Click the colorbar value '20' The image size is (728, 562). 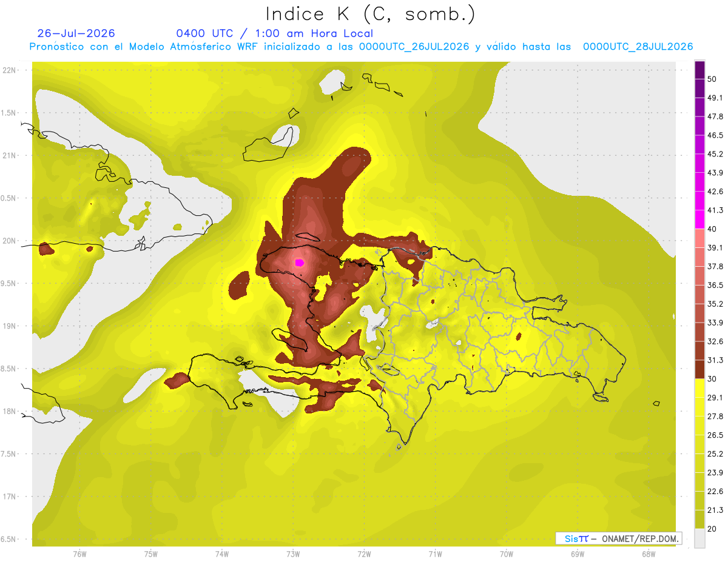pos(713,528)
